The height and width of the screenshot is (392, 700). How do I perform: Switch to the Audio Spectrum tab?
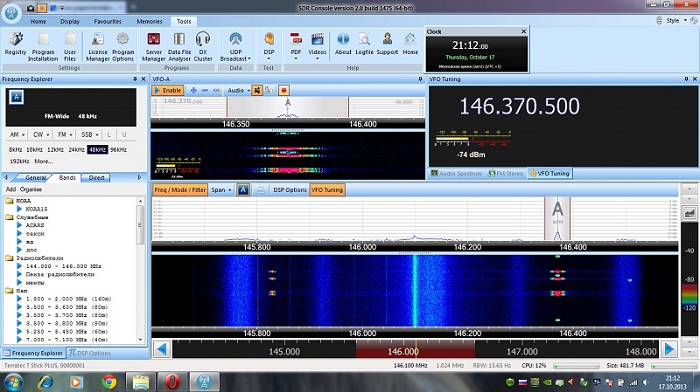point(456,173)
